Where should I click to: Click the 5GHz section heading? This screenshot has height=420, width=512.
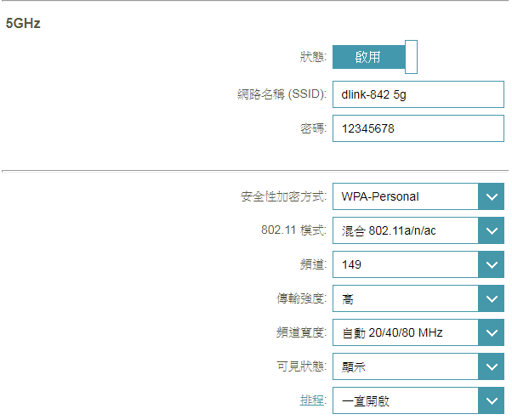click(x=23, y=23)
